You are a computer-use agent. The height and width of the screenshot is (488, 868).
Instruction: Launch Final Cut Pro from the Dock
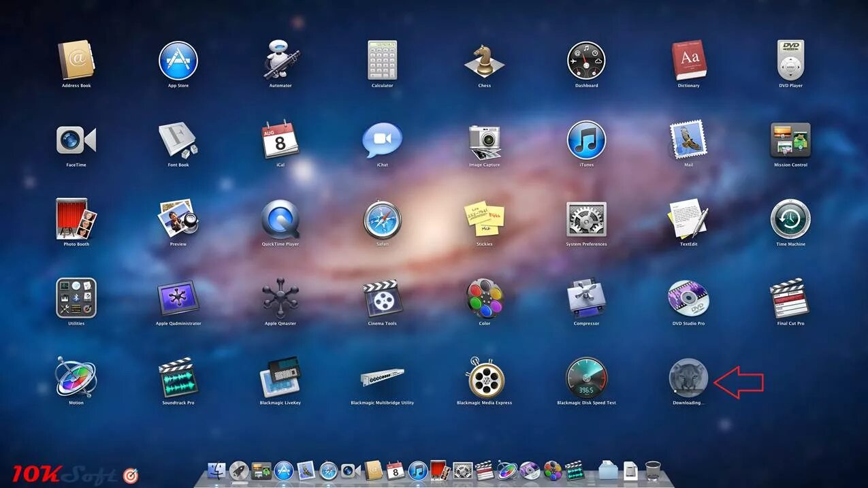click(484, 471)
